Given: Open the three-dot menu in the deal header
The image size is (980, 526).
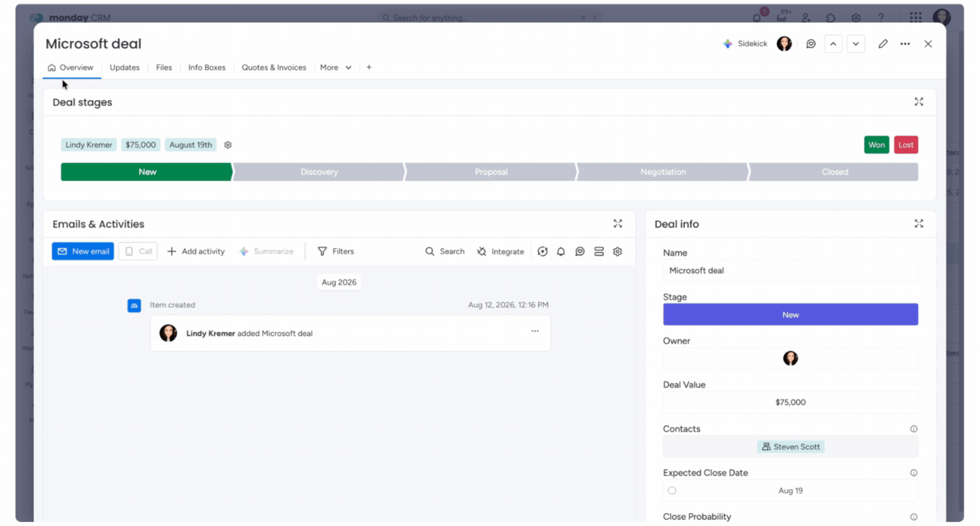Looking at the screenshot, I should point(905,43).
